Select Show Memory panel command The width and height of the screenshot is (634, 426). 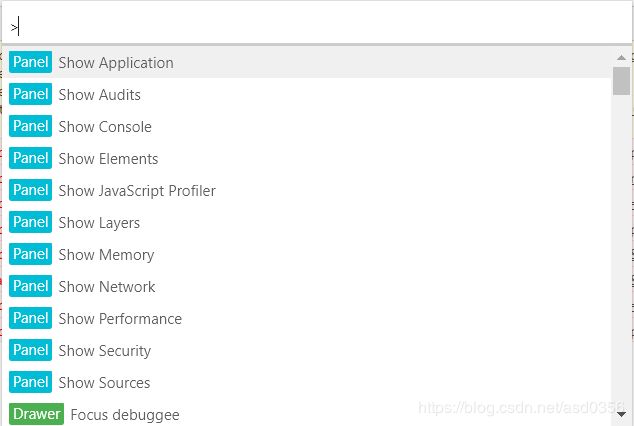pyautogui.click(x=307, y=254)
